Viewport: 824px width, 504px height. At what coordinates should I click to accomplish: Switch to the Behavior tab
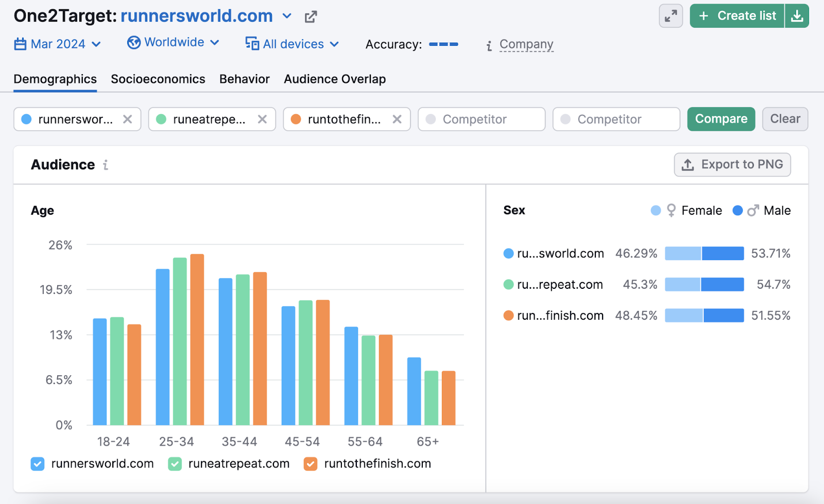click(245, 79)
